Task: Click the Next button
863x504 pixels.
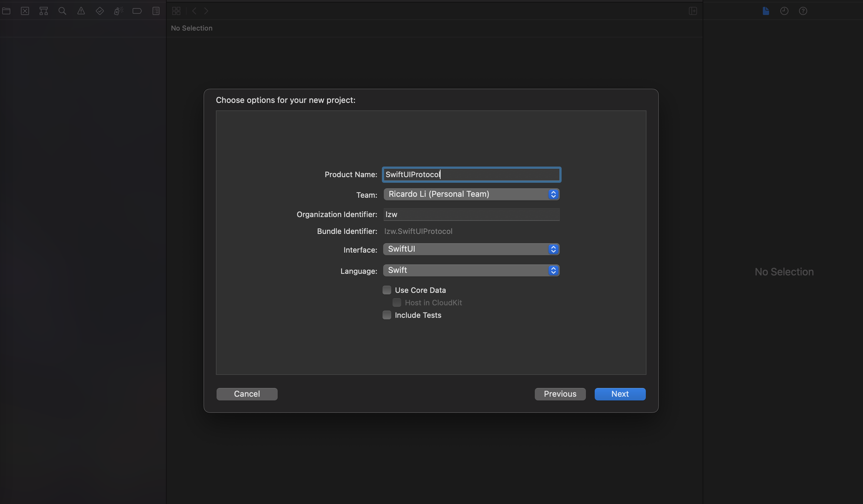Action: 620,394
